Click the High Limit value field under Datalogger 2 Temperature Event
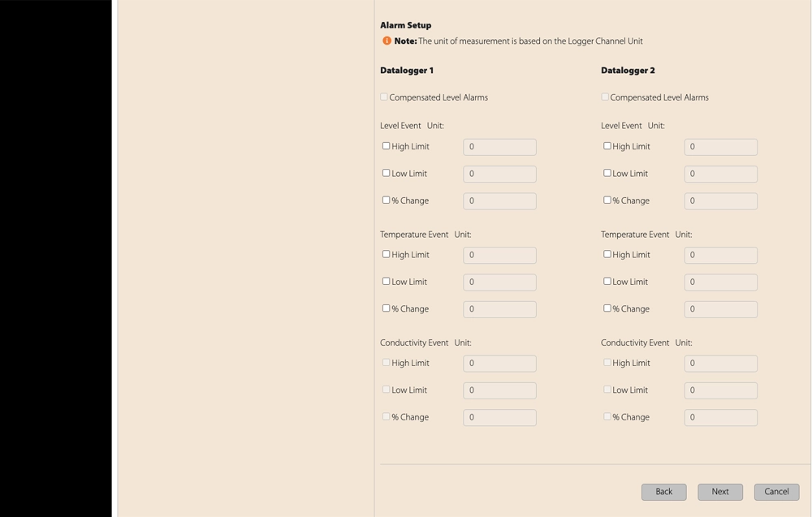The image size is (812, 517). tap(720, 255)
